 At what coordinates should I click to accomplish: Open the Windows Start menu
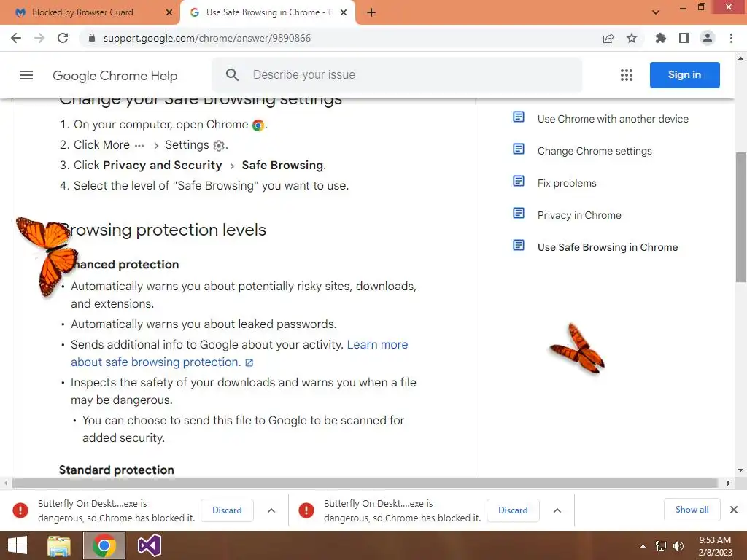pos(18,545)
